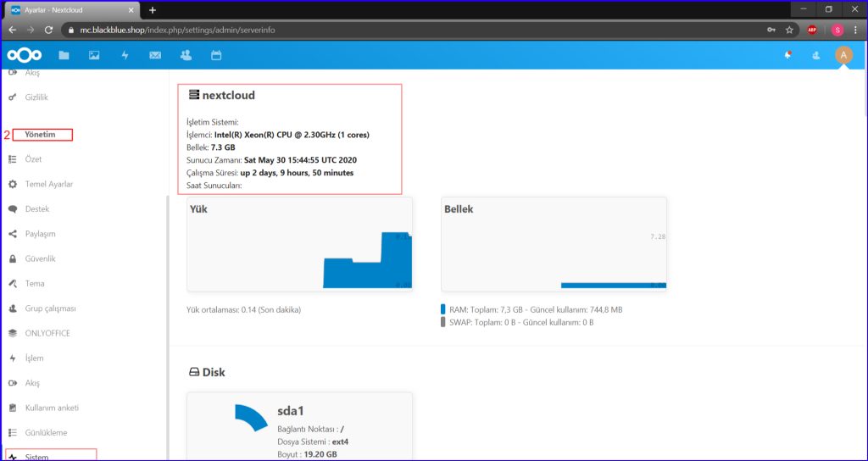Open Günlükleme settings
Image resolution: width=868 pixels, height=461 pixels.
46,433
